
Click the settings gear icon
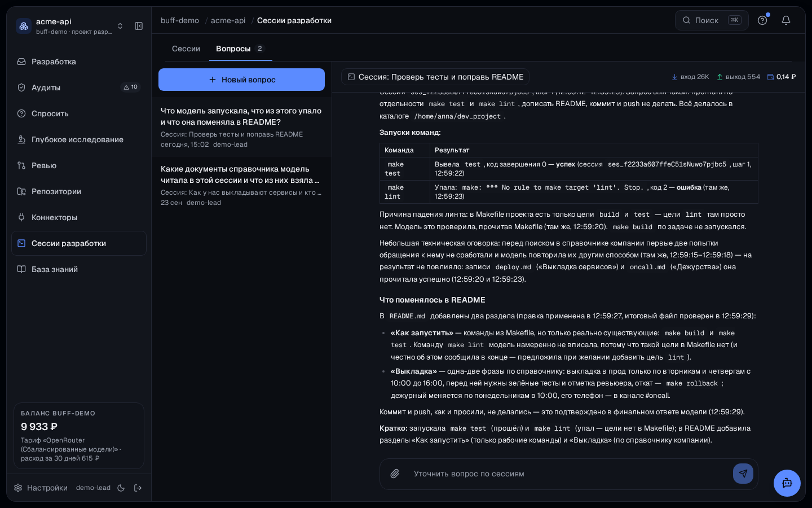(18, 488)
